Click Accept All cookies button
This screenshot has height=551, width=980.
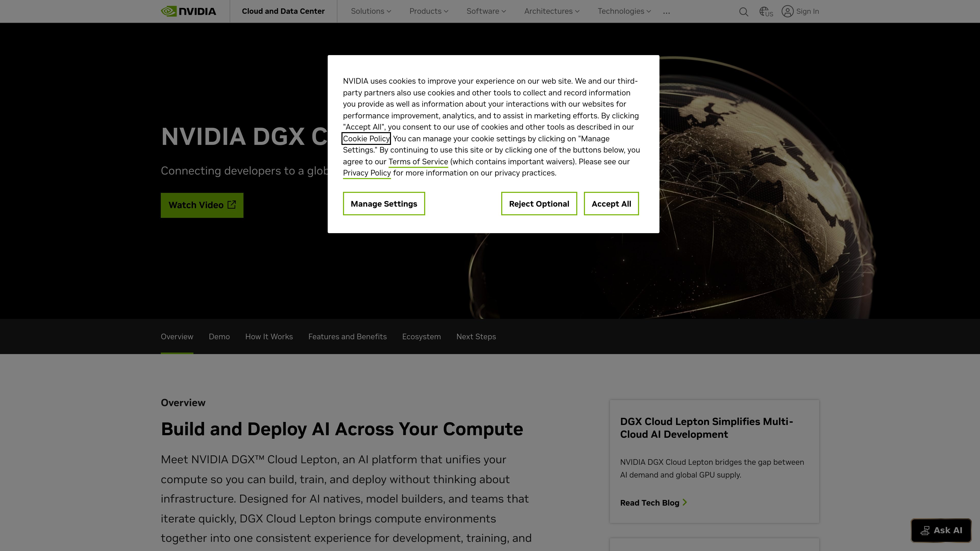tap(611, 204)
